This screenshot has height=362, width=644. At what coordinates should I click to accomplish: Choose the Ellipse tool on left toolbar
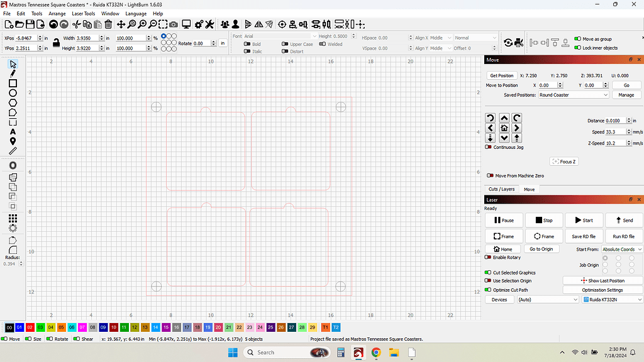12,93
